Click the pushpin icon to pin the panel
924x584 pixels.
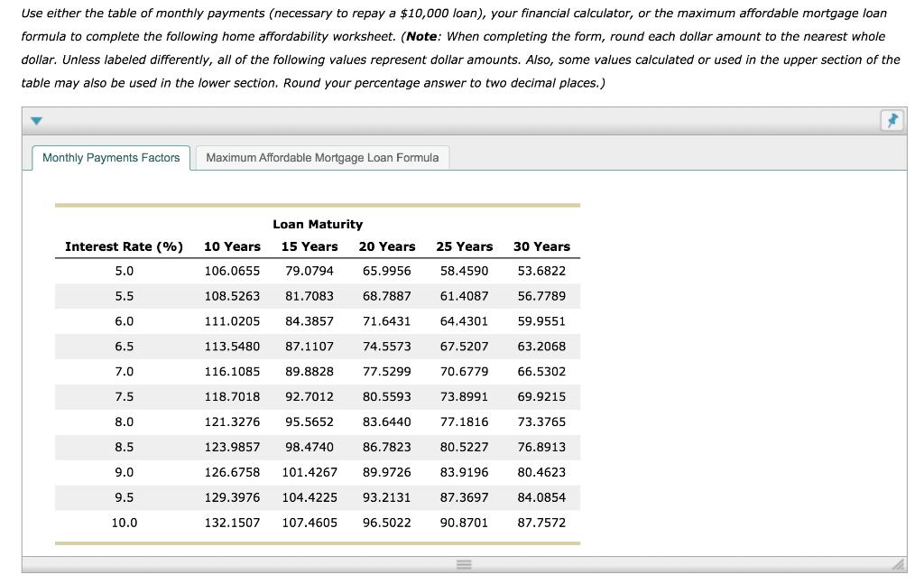[x=892, y=121]
